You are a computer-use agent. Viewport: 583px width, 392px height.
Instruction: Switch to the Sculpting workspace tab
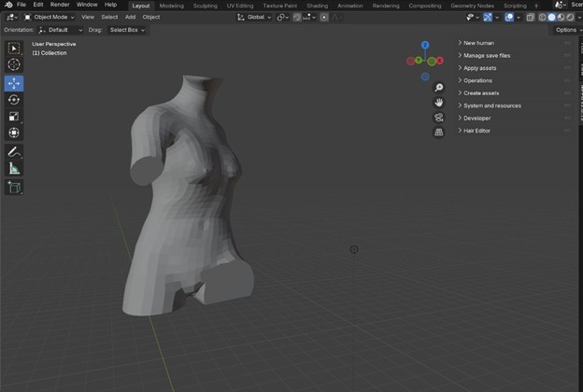click(205, 5)
